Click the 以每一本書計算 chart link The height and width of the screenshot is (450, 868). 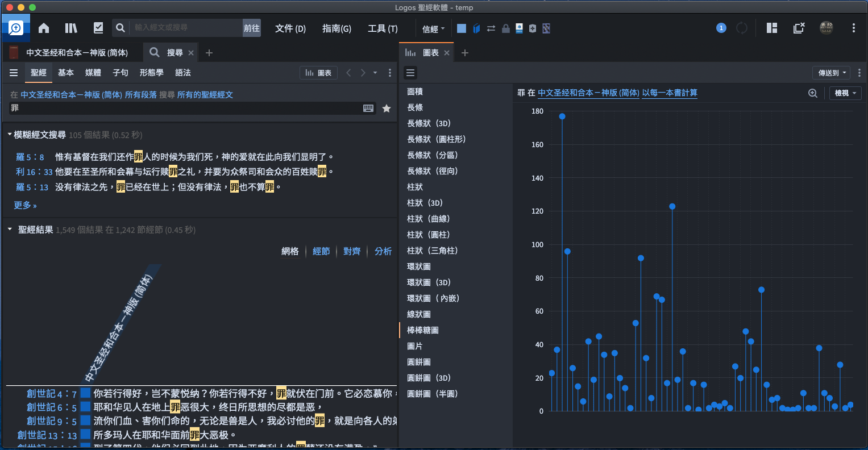[670, 93]
